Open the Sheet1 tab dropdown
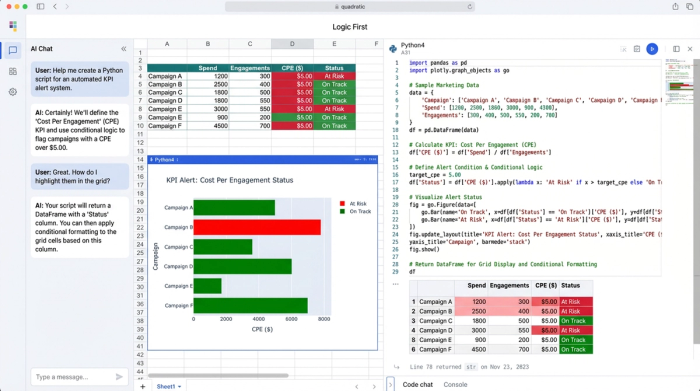Viewport: 700px width, 391px height. [179, 387]
